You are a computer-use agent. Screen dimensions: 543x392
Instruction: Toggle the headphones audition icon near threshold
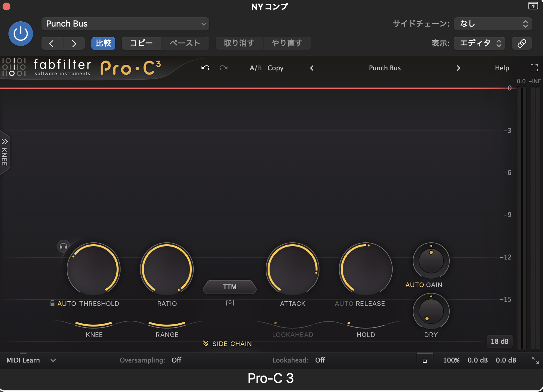click(64, 247)
